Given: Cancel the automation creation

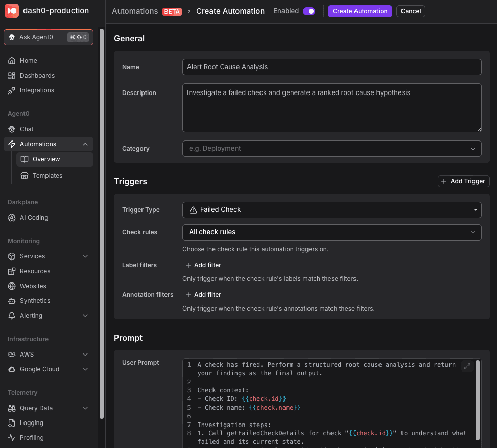Looking at the screenshot, I should pyautogui.click(x=411, y=11).
